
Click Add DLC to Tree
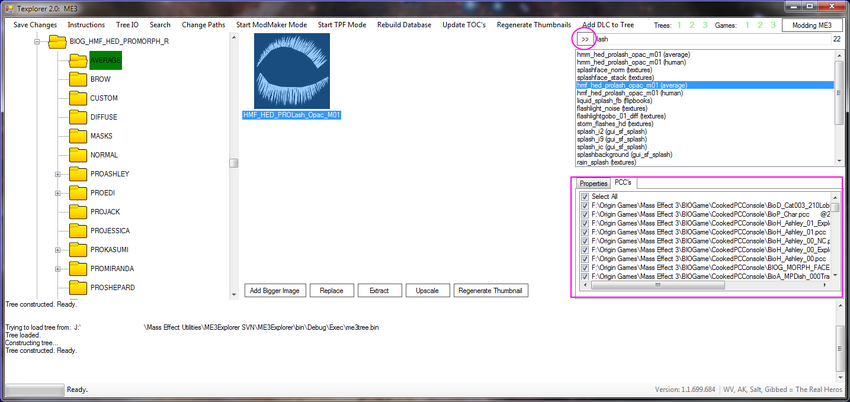[608, 25]
